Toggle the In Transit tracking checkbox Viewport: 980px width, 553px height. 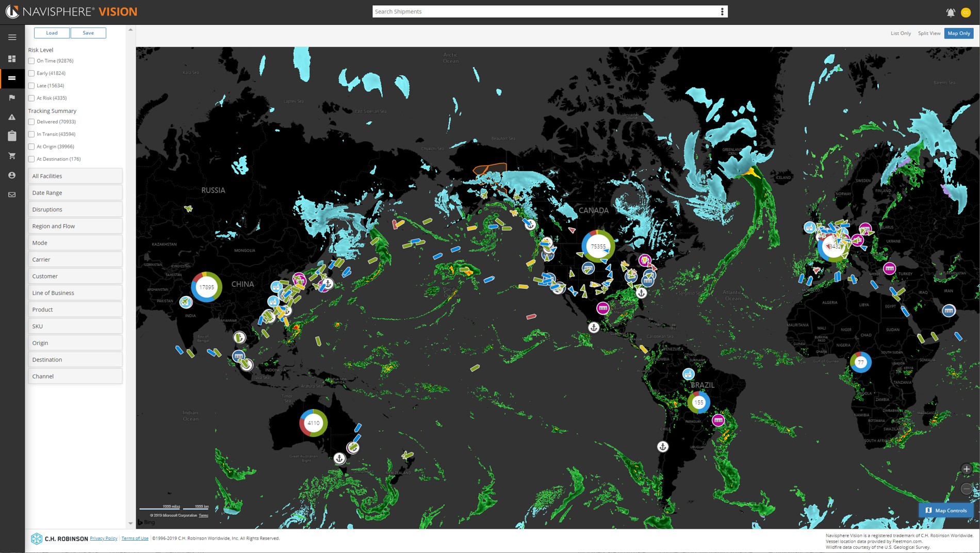[31, 134]
